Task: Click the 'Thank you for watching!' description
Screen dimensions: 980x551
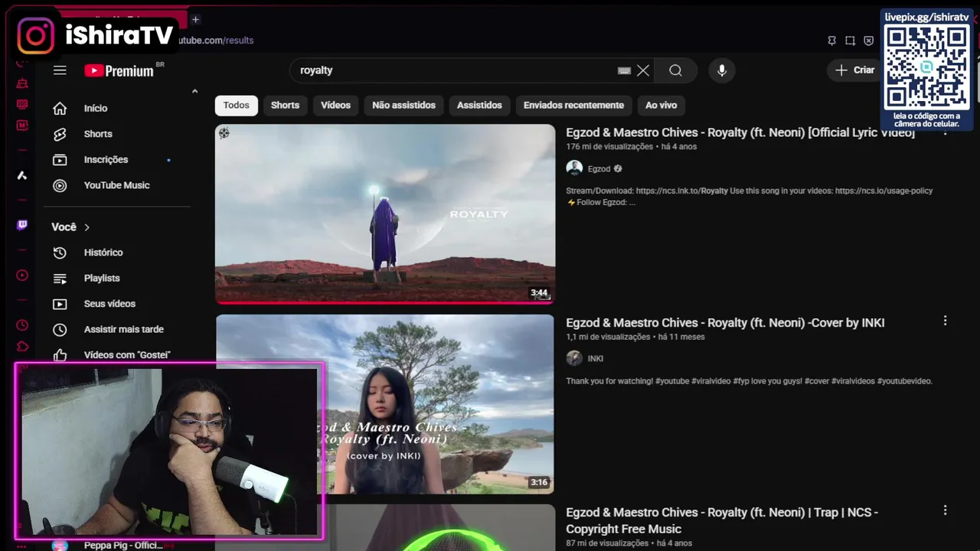Action: coord(749,381)
